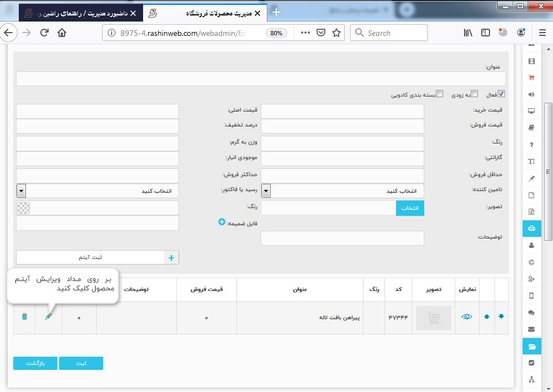Open the book icon in sidebar
The image size is (553, 392).
531,128
